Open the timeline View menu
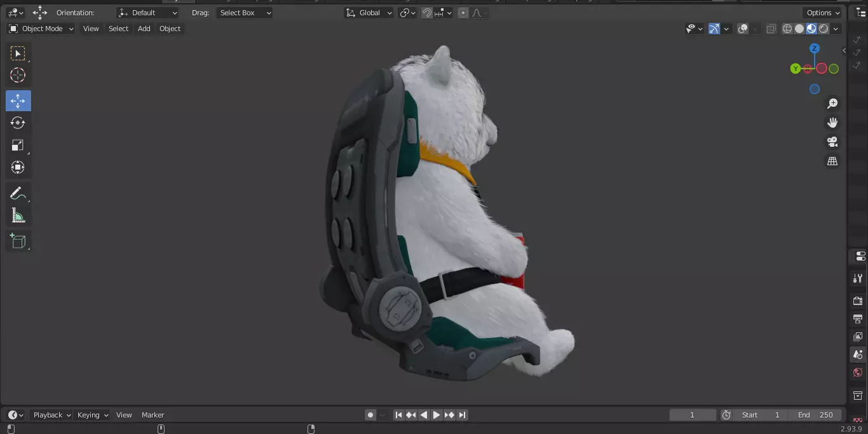The width and height of the screenshot is (868, 434). point(124,415)
